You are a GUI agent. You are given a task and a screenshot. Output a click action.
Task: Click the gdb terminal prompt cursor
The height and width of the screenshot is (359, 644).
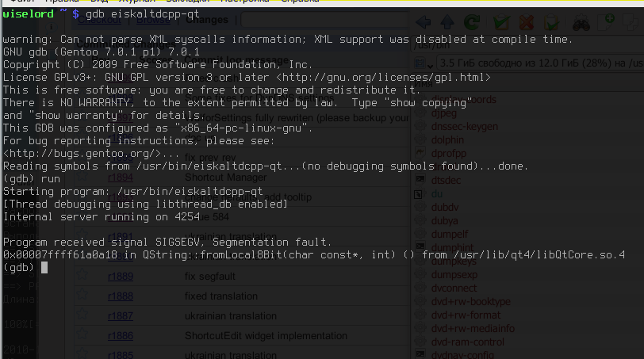45,268
